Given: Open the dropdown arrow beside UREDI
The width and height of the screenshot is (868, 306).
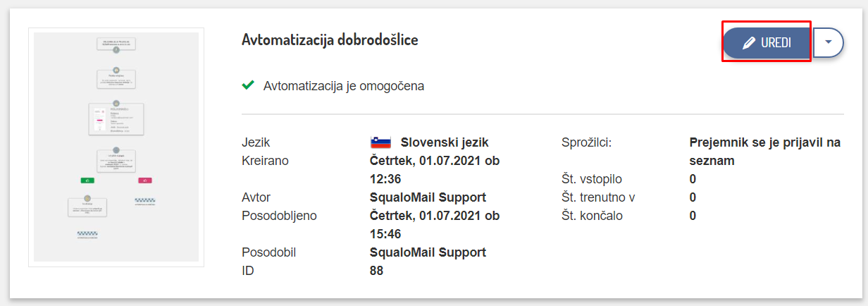Looking at the screenshot, I should [829, 42].
